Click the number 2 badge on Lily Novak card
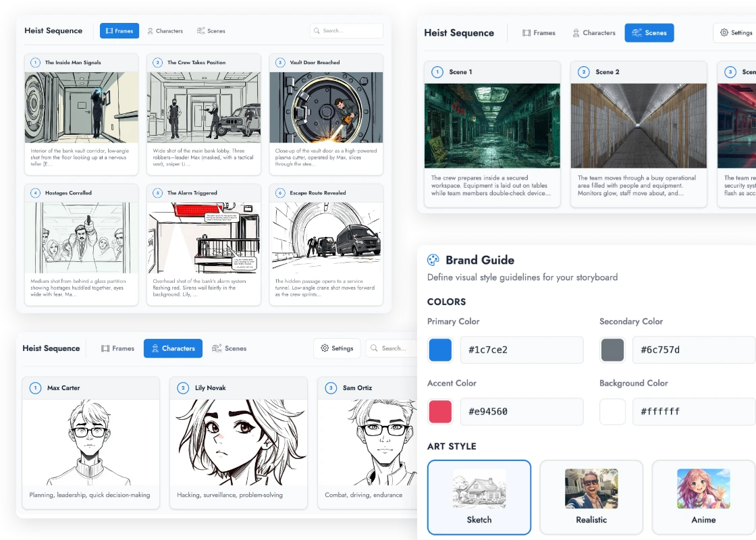This screenshot has height=540, width=756. [183, 388]
